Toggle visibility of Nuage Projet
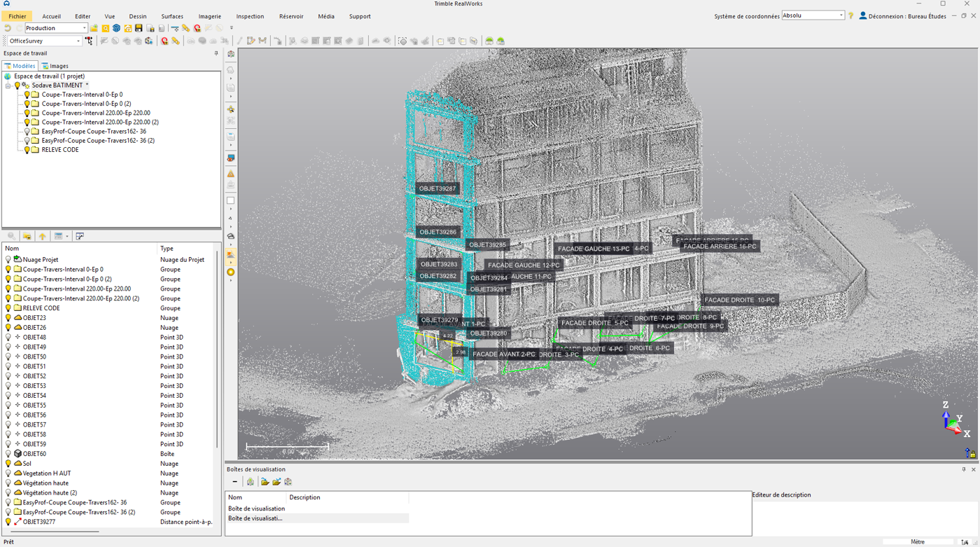Image resolution: width=980 pixels, height=547 pixels. click(7, 259)
